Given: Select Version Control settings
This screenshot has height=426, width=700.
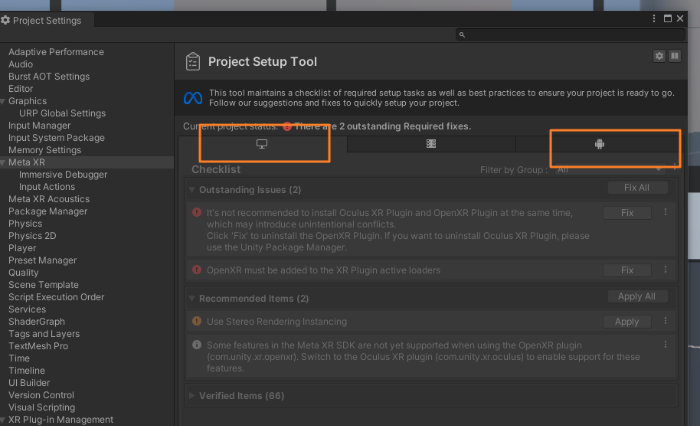Looking at the screenshot, I should point(41,395).
